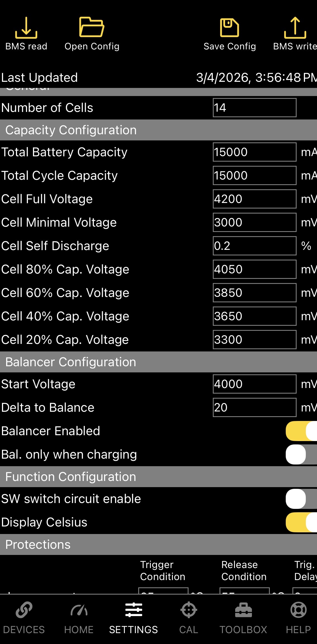Tap the Save Config floppy disk icon
This screenshot has height=644, width=317.
point(230,28)
